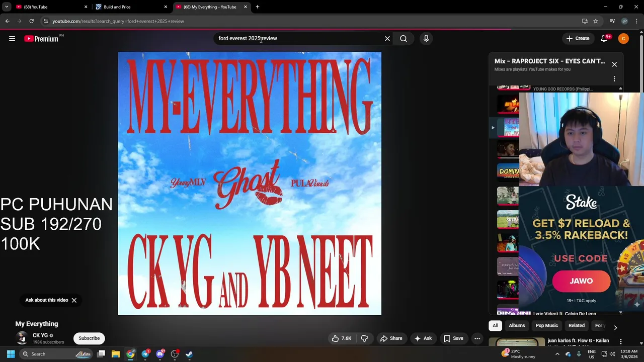Screen dimensions: 644x362
Task: Open the CK YG channel name link
Action: (40, 335)
